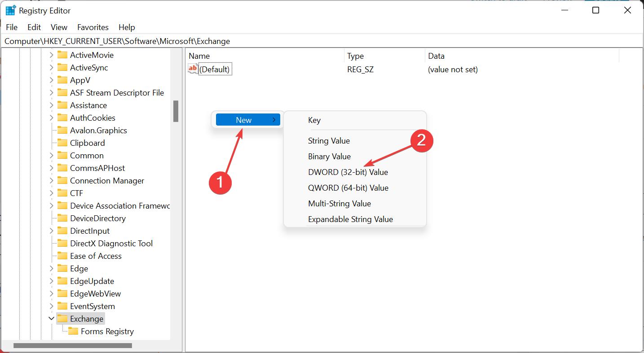Select the Avalon.Graphics tree label

[x=98, y=131]
